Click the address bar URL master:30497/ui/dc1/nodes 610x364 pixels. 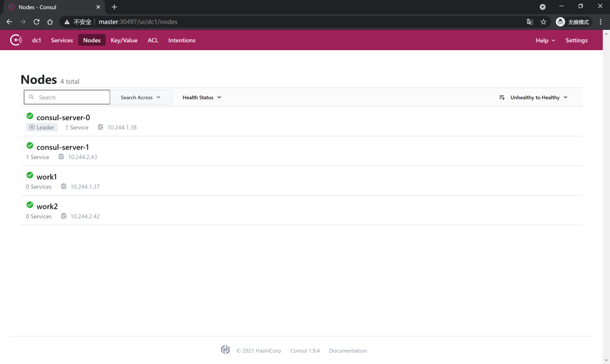[138, 22]
